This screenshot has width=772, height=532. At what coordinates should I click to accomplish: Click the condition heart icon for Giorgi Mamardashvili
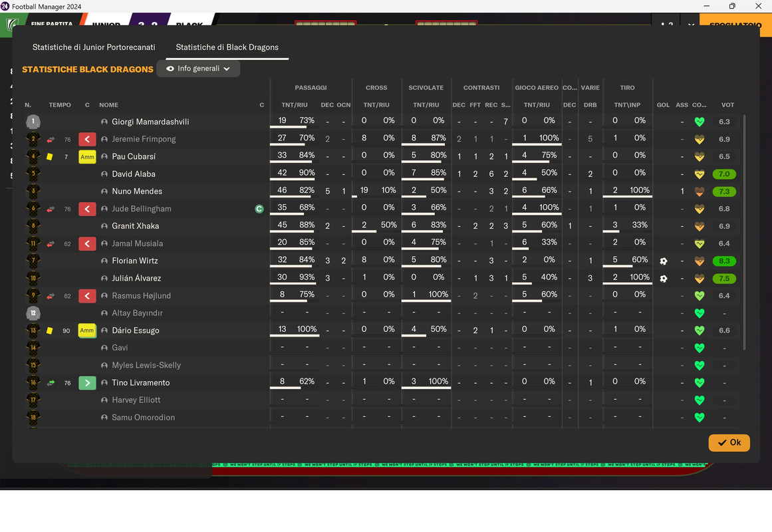coord(699,122)
